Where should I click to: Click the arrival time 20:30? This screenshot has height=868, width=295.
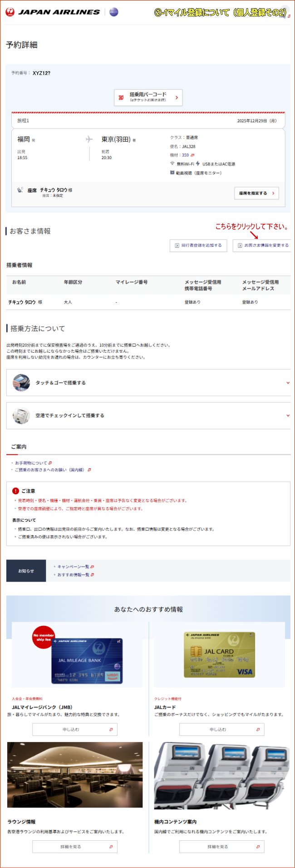click(107, 158)
